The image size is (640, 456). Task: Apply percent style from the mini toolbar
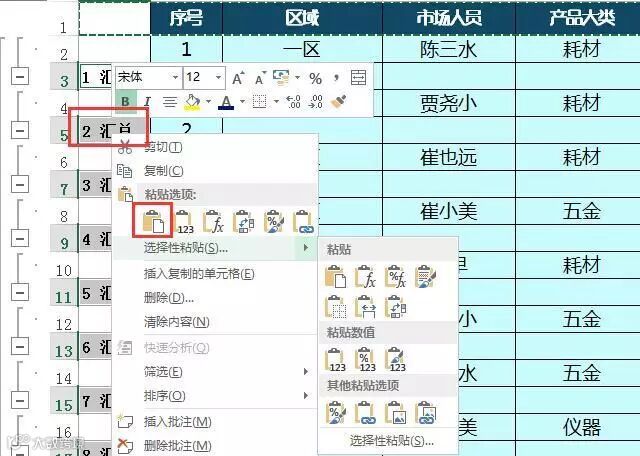(315, 78)
